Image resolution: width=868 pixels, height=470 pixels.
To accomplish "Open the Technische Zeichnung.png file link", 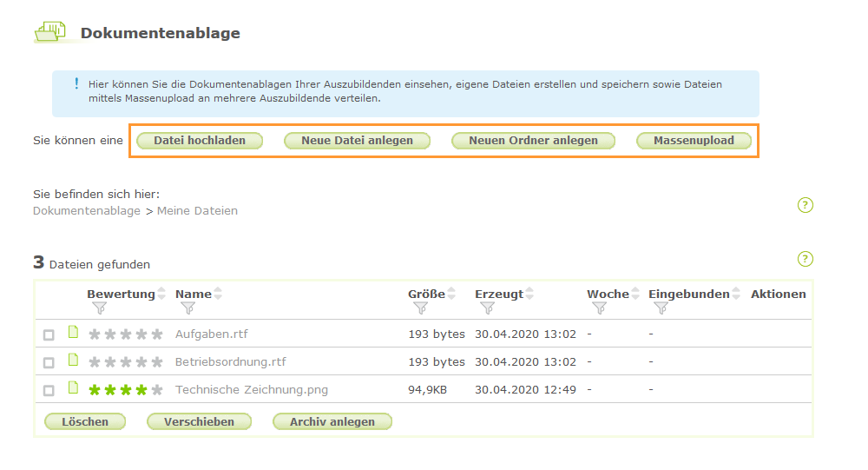I will (x=252, y=390).
